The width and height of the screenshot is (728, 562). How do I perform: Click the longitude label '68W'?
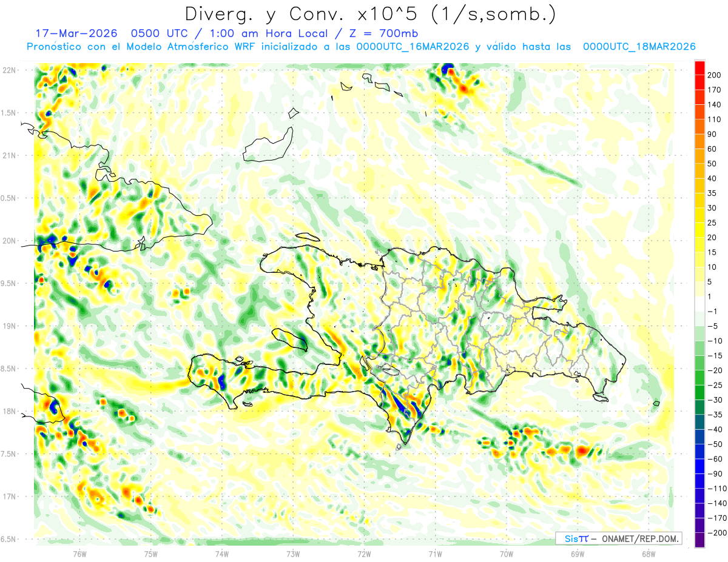648,554
